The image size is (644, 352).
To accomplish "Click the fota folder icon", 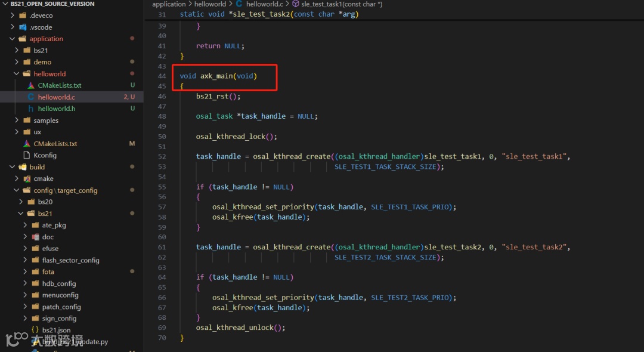I will click(x=35, y=271).
